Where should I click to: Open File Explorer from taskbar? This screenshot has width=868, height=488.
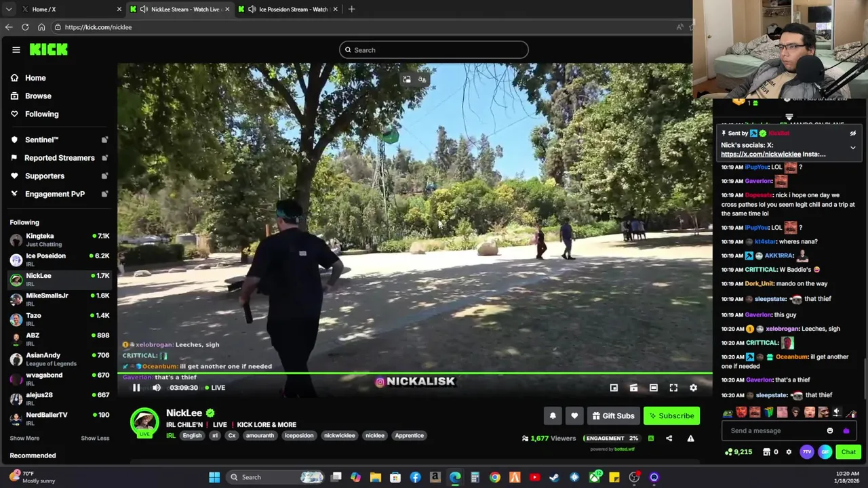pos(375,477)
